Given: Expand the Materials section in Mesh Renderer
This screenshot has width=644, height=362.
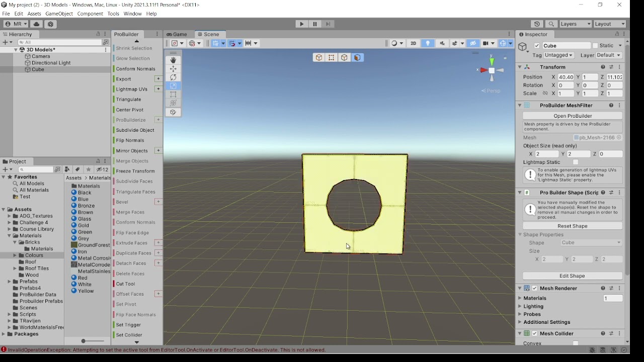Looking at the screenshot, I should click(520, 298).
